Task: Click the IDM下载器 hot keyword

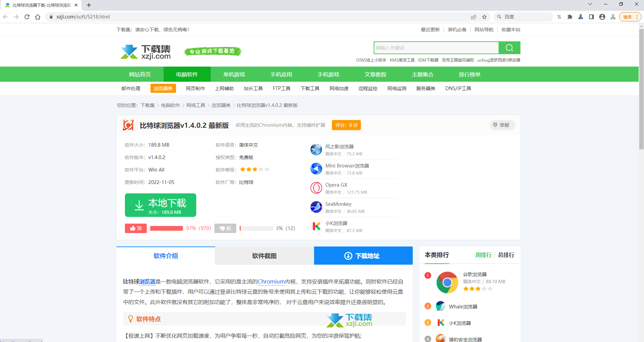Action: point(428,60)
